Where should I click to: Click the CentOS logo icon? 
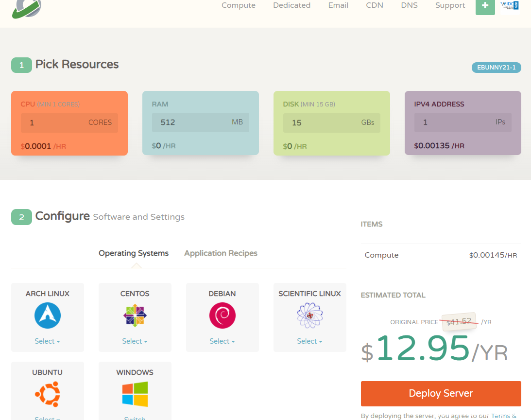coord(135,315)
